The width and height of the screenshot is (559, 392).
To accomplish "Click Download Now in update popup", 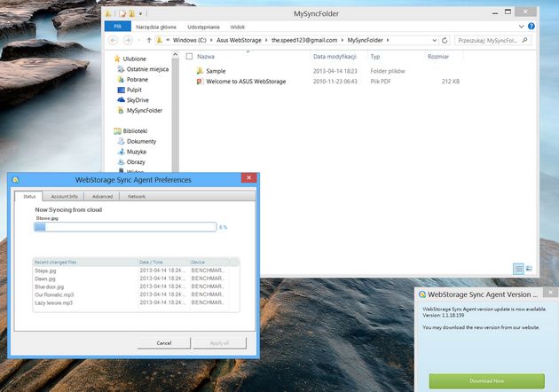I will [x=486, y=381].
